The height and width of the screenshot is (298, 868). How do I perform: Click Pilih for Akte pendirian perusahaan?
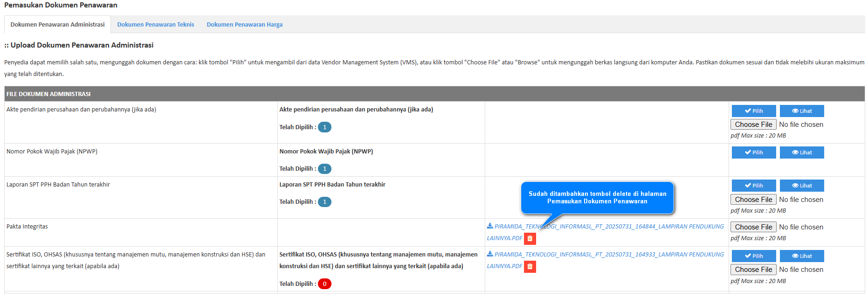[x=753, y=111]
